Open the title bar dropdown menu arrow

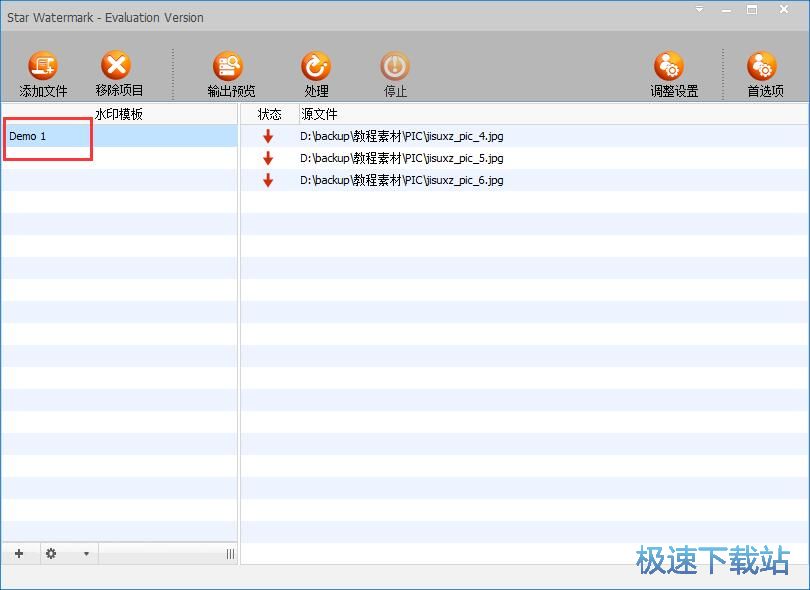pyautogui.click(x=699, y=10)
